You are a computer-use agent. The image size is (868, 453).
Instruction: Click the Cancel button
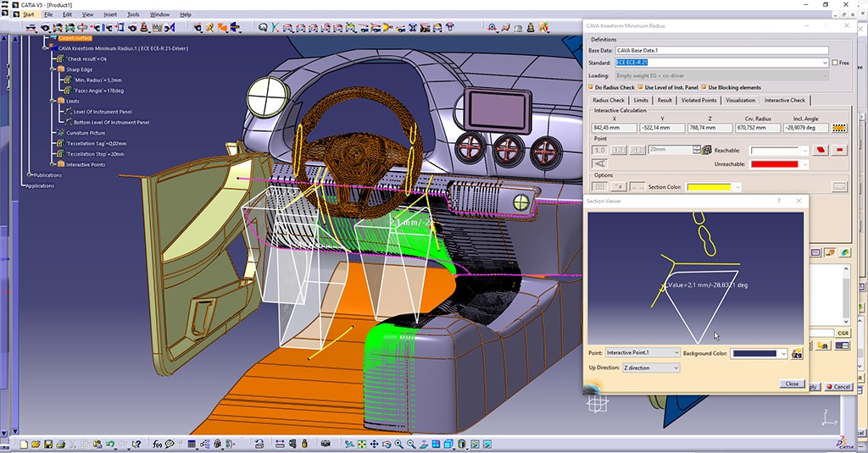tap(838, 387)
